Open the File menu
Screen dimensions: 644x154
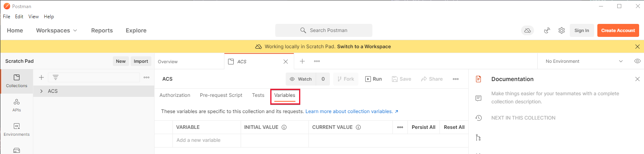[x=6, y=17]
